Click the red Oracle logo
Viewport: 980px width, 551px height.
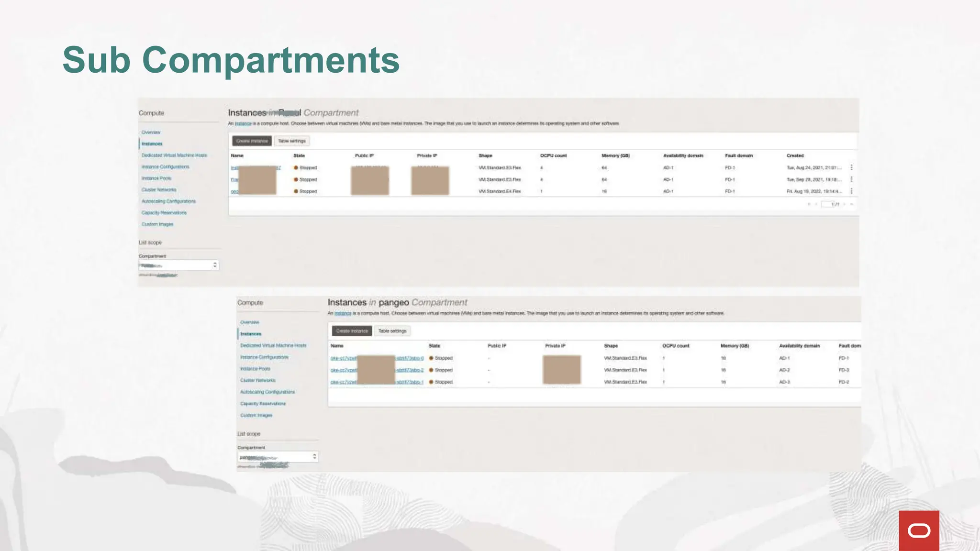(919, 530)
